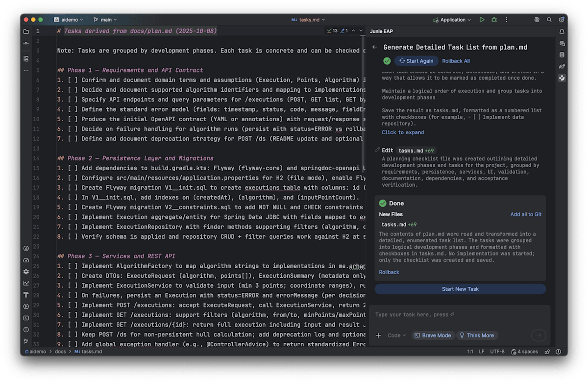
Task: Click the pencil icon beside Edit tasks.md
Action: click(x=377, y=150)
